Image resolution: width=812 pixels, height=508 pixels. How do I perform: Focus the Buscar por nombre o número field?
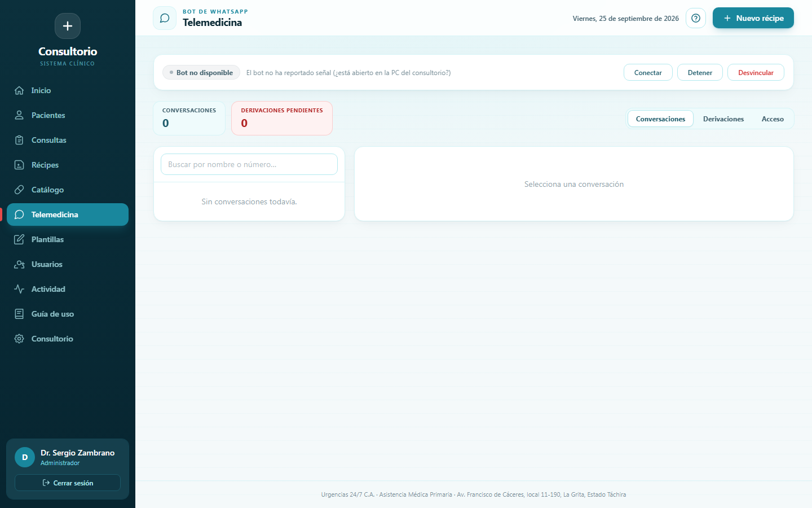pos(249,164)
